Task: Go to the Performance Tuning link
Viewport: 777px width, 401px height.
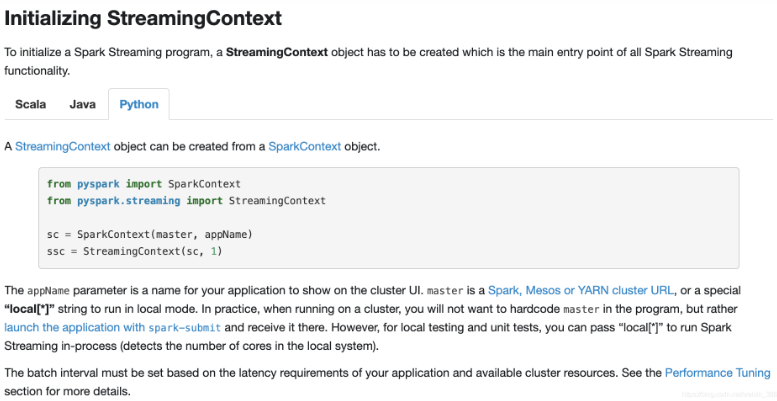Action: (x=717, y=373)
